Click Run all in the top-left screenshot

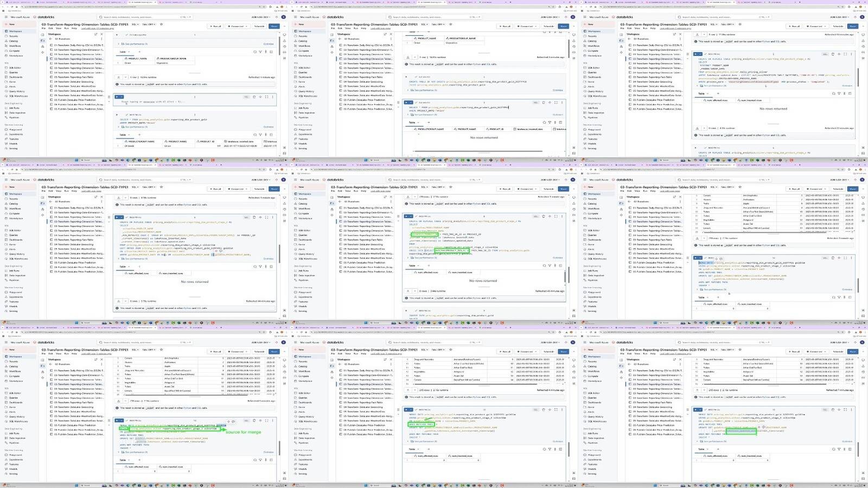point(216,26)
